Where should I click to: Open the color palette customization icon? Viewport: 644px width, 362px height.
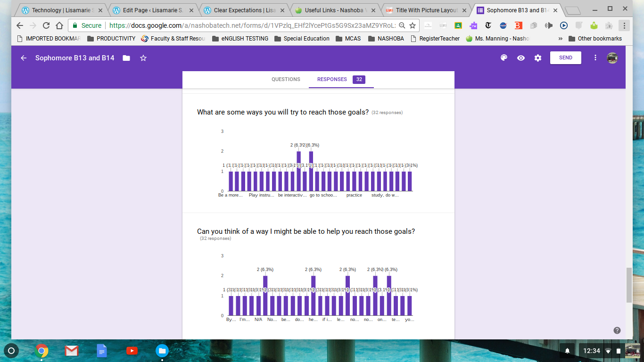tap(504, 58)
